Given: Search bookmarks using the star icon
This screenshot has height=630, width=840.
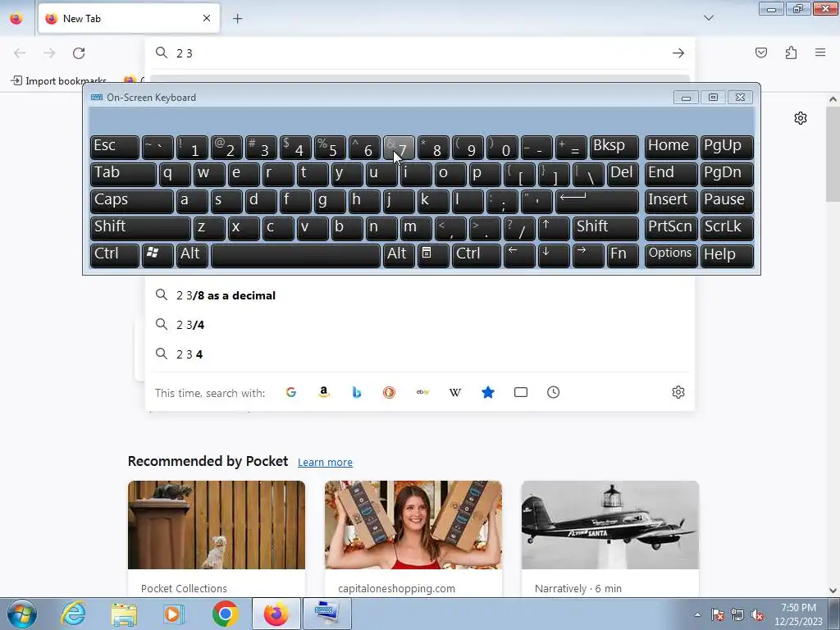Looking at the screenshot, I should [x=487, y=392].
